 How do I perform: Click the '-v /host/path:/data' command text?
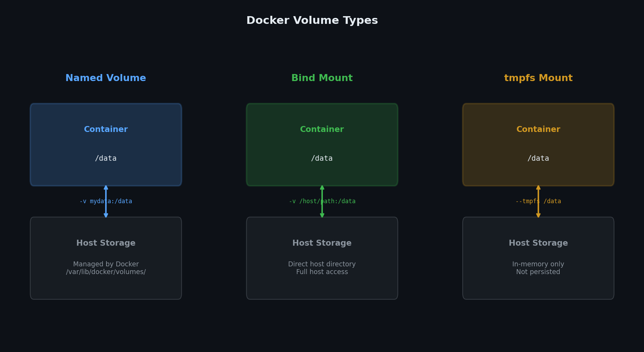click(322, 201)
